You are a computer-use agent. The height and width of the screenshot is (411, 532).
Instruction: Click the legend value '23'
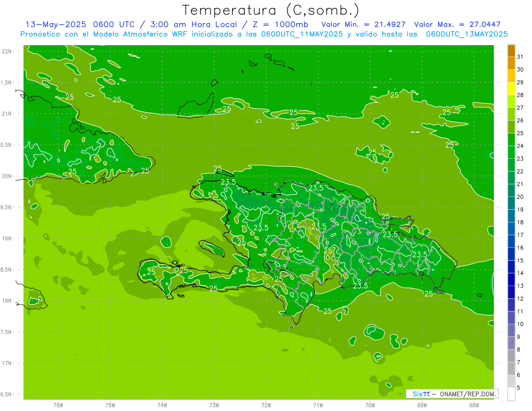520,158
